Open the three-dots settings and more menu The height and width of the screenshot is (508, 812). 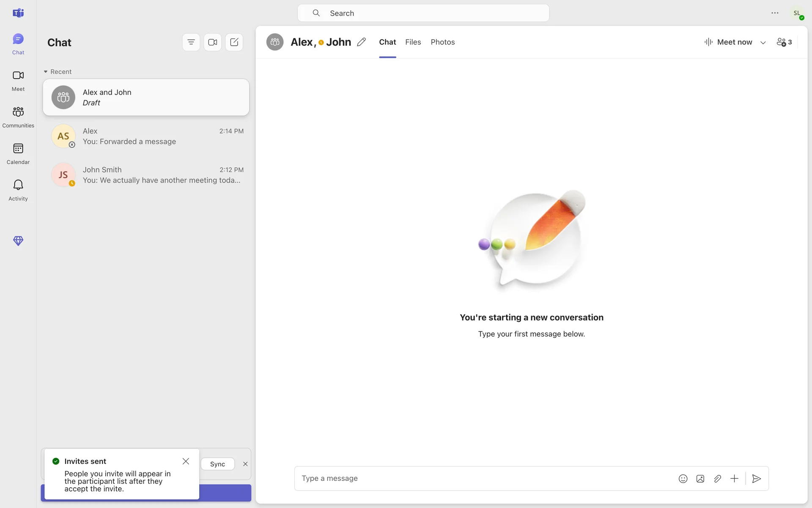click(774, 13)
